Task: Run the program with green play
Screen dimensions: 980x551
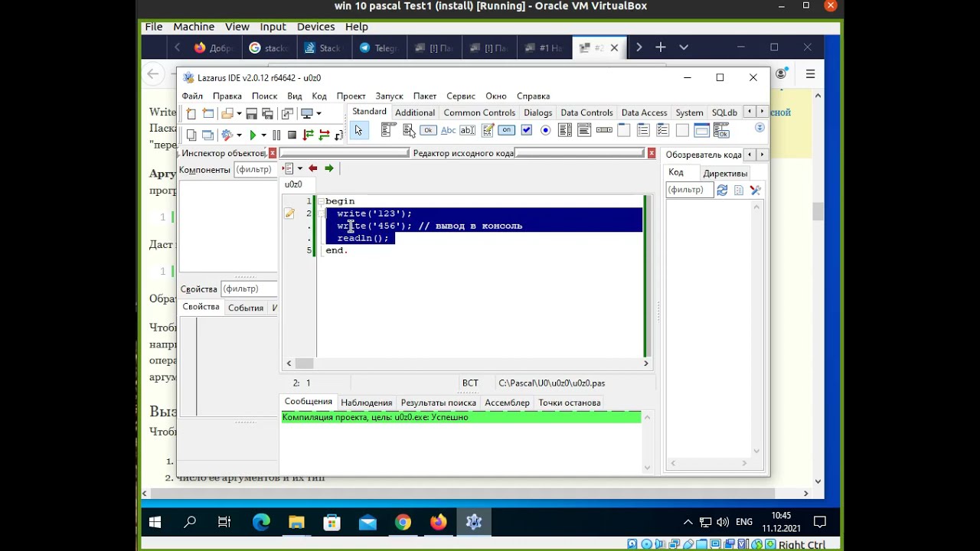Action: pos(253,135)
